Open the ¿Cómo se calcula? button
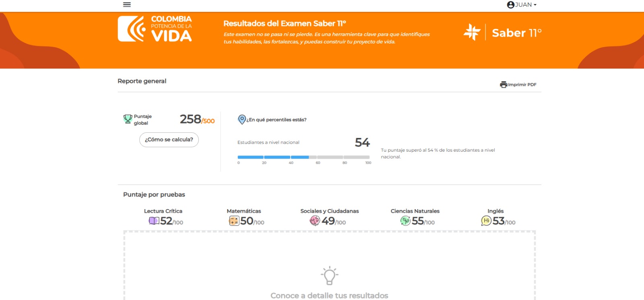 [x=169, y=140]
